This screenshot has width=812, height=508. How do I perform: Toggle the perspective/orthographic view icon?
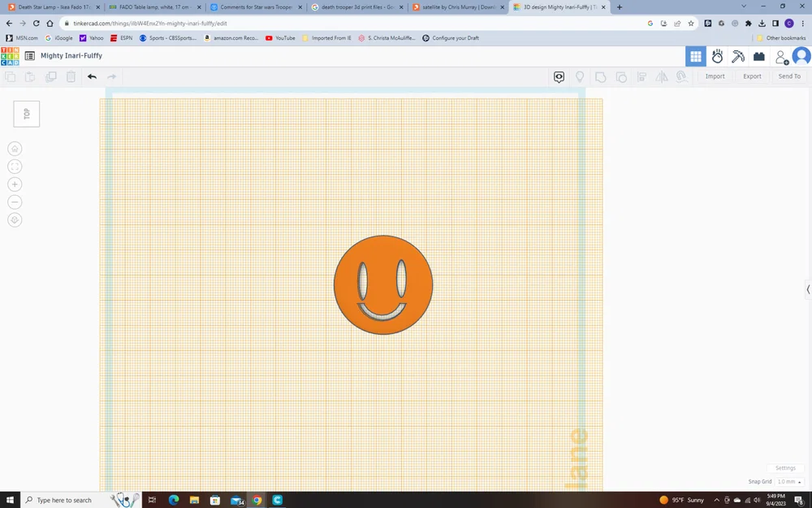click(15, 220)
